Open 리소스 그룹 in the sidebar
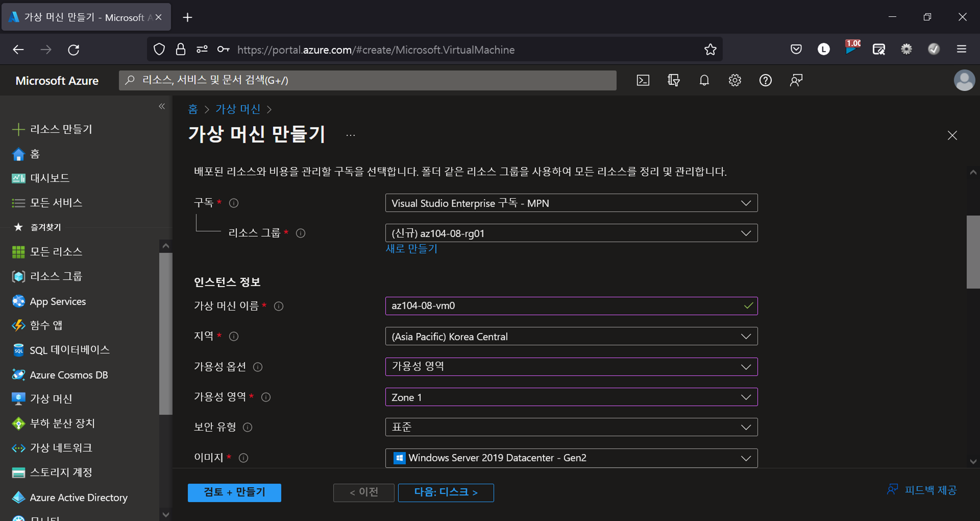 (47, 276)
